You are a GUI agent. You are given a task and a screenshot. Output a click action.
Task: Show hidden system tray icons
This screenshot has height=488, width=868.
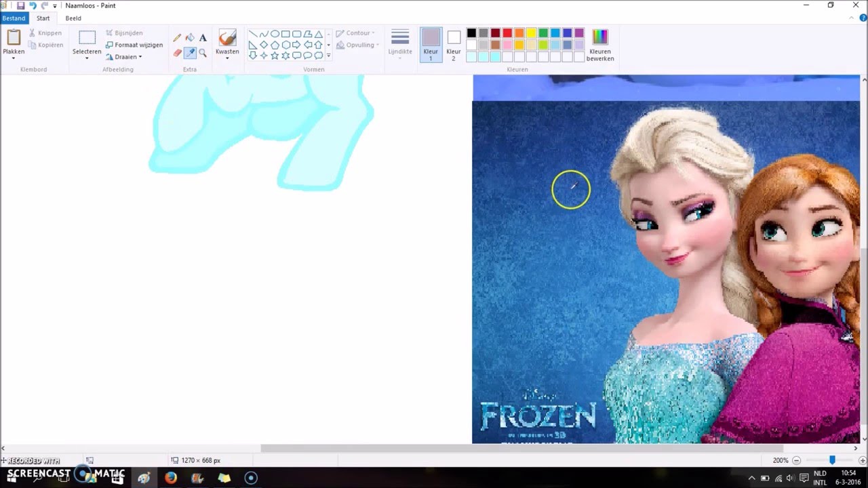[x=751, y=478]
